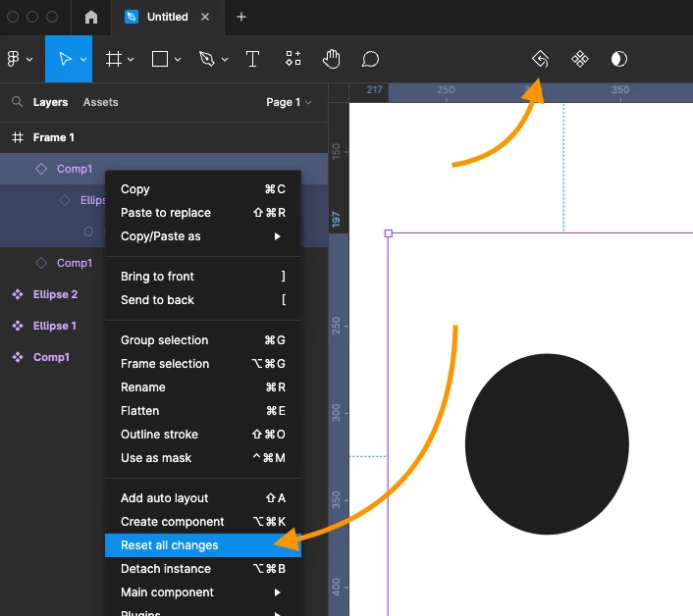
Task: Choose Use as mask
Action: (203, 458)
